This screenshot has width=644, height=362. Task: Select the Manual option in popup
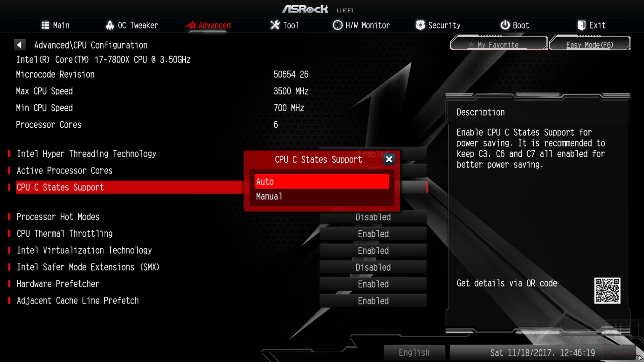coord(322,196)
